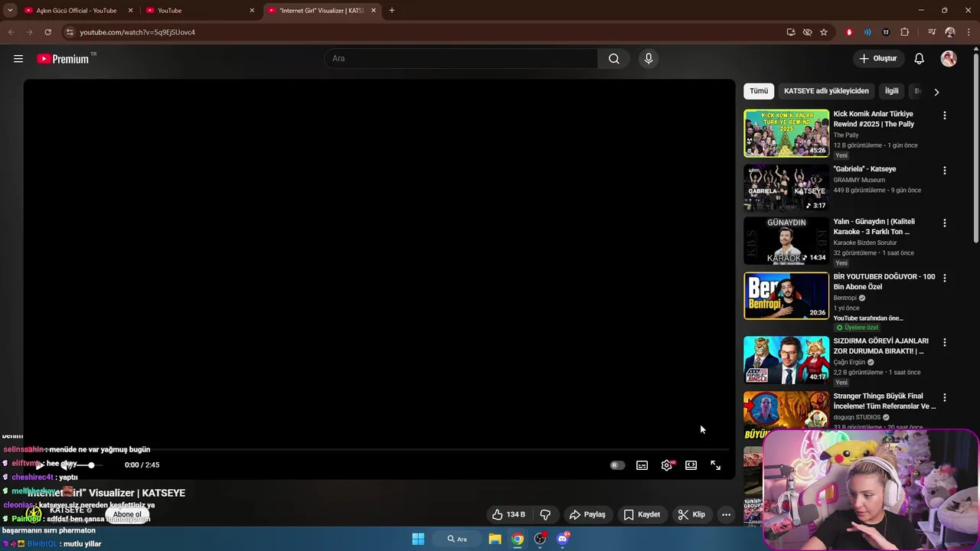The image size is (980, 551).
Task: Open the blue sound wave extension
Action: pos(867,32)
